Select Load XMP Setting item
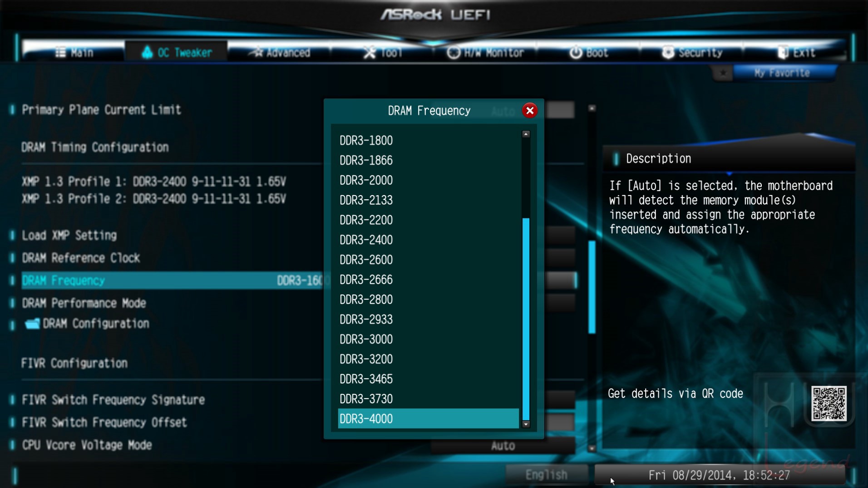This screenshot has width=868, height=488. tap(69, 235)
